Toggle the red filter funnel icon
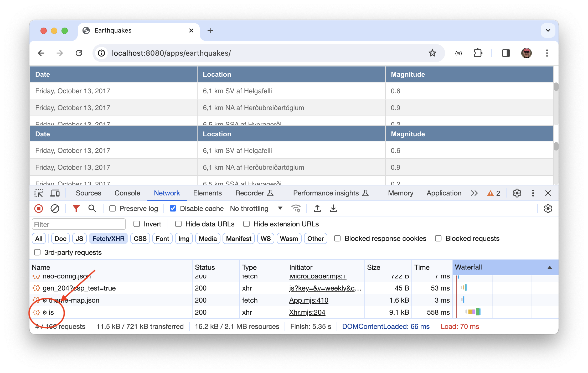Image resolution: width=588 pixels, height=373 pixels. pos(76,209)
